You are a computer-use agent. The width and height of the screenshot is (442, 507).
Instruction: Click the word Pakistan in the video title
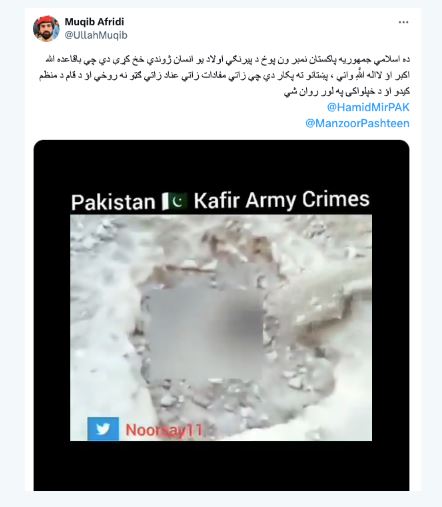[x=113, y=202]
